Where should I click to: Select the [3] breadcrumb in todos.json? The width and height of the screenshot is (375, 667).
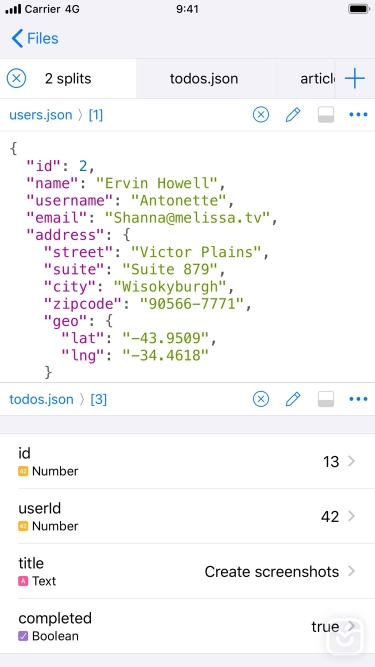(98, 399)
